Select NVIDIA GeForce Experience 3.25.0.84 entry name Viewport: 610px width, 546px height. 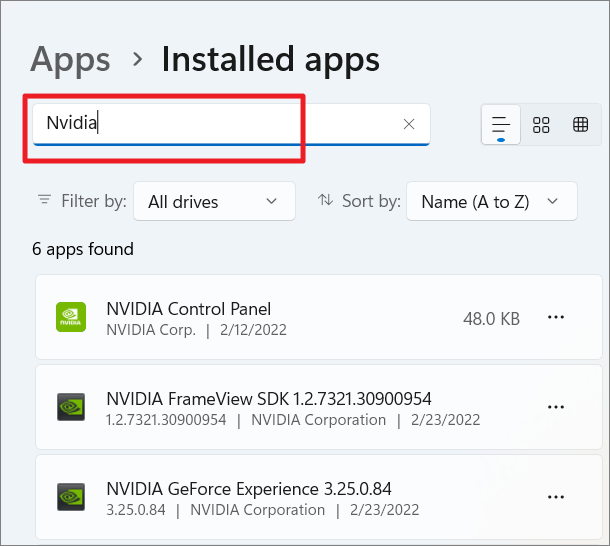[249, 489]
